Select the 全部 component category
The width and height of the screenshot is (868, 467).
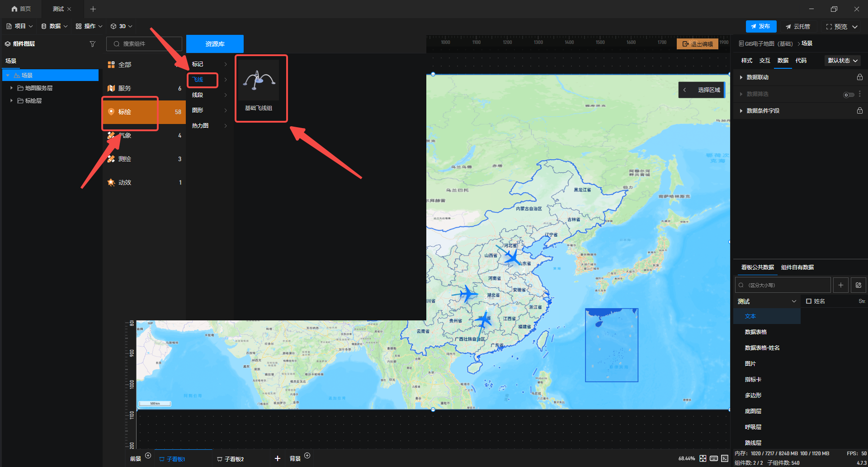[144, 65]
